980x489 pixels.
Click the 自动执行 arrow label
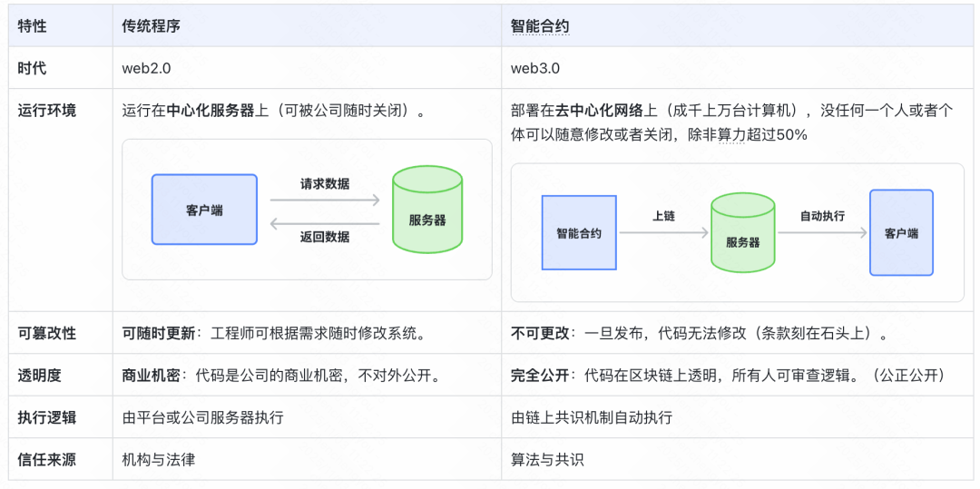(822, 216)
